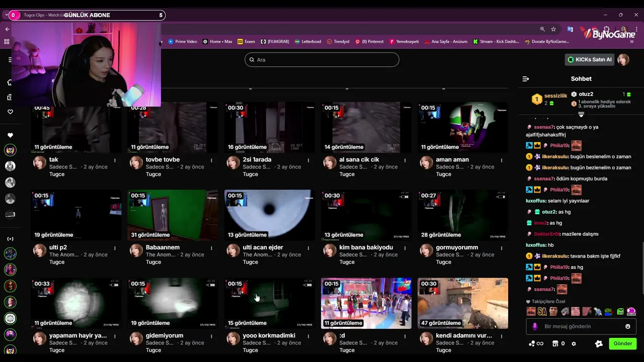The image size is (644, 362).
Task: Open options menu for 'tak' clip
Action: click(x=115, y=161)
